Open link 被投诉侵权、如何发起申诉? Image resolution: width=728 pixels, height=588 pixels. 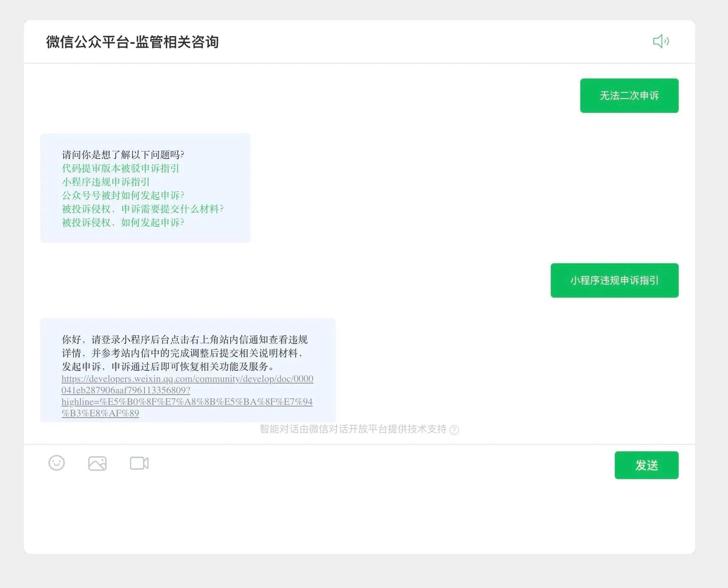coord(123,223)
